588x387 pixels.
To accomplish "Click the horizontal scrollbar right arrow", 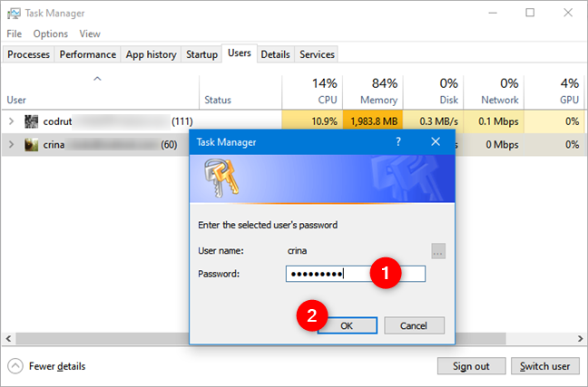I will pyautogui.click(x=580, y=339).
